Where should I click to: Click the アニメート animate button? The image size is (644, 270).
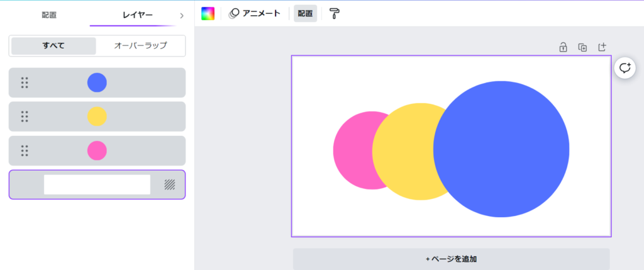tap(255, 13)
